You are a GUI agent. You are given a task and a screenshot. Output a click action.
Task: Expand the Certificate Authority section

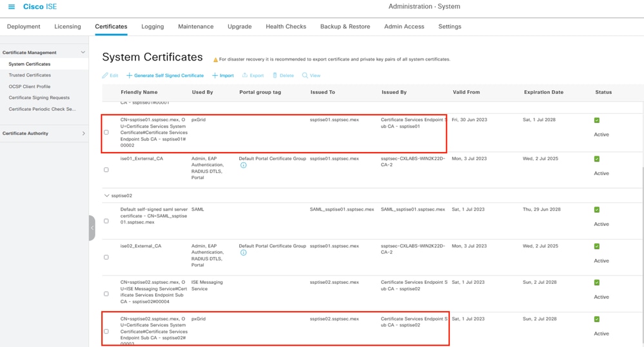(83, 133)
